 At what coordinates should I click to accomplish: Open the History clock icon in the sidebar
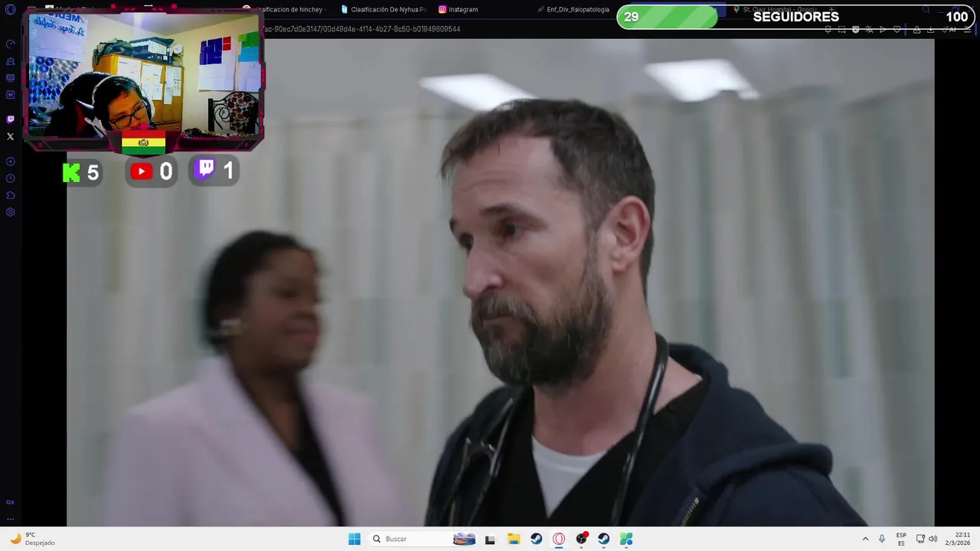click(10, 178)
